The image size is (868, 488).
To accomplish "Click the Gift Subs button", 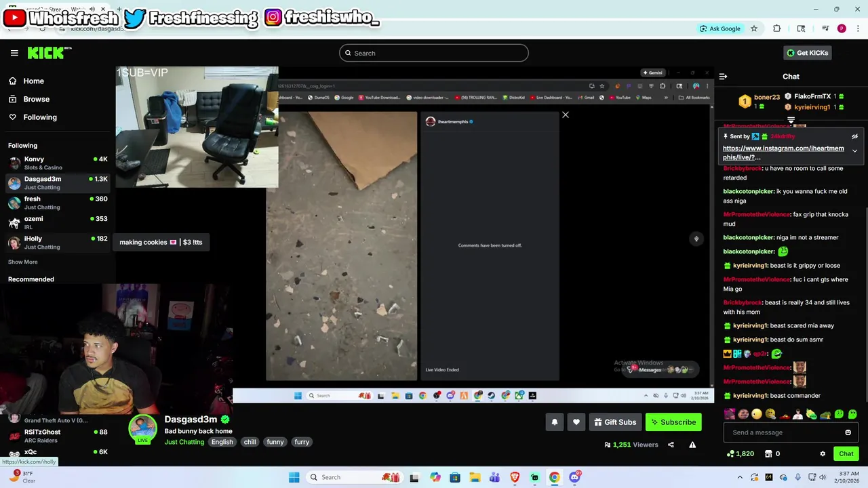I will pos(615,422).
